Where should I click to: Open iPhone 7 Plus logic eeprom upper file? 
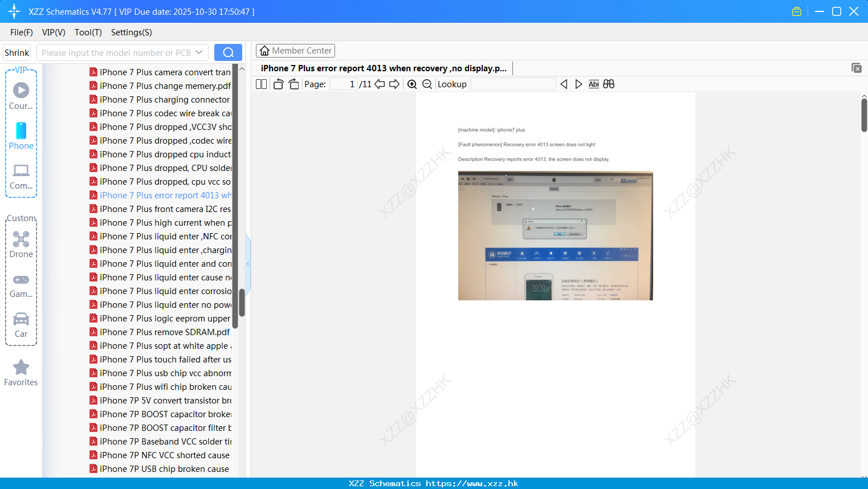click(160, 318)
